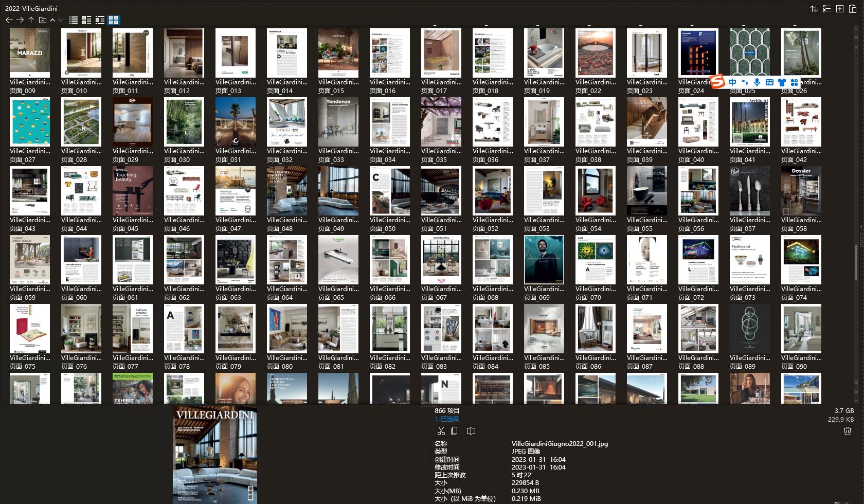Cut the selected image with the scissors icon
The width and height of the screenshot is (864, 504).
pyautogui.click(x=441, y=431)
